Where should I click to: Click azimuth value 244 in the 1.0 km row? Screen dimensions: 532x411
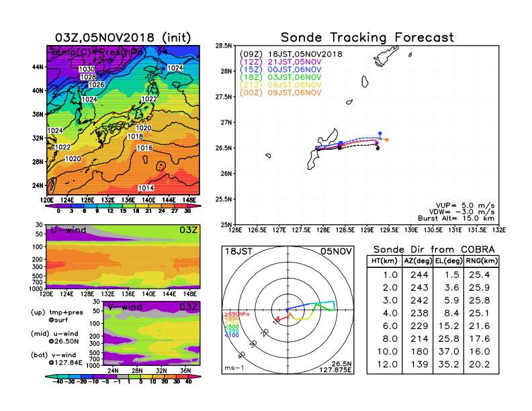419,275
